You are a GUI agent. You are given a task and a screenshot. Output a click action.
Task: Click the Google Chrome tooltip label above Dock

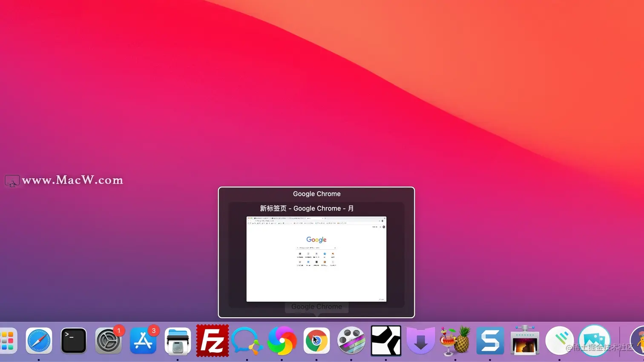click(x=316, y=307)
